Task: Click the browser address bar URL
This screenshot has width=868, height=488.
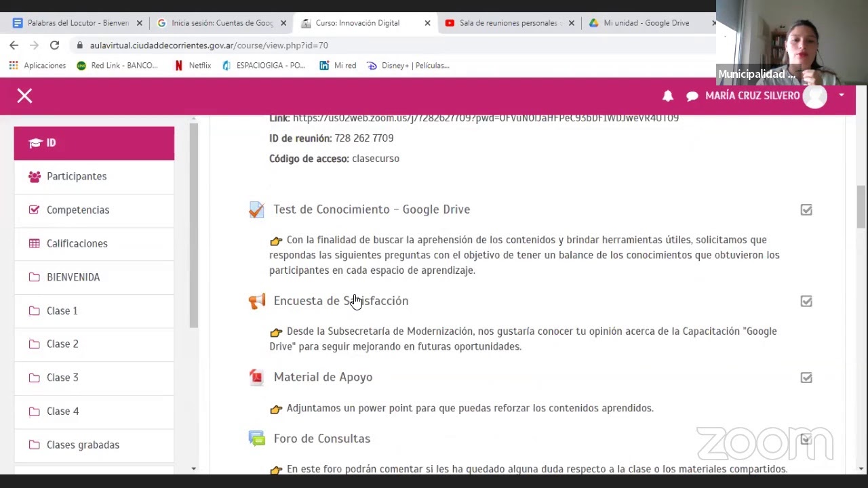Action: click(x=209, y=45)
